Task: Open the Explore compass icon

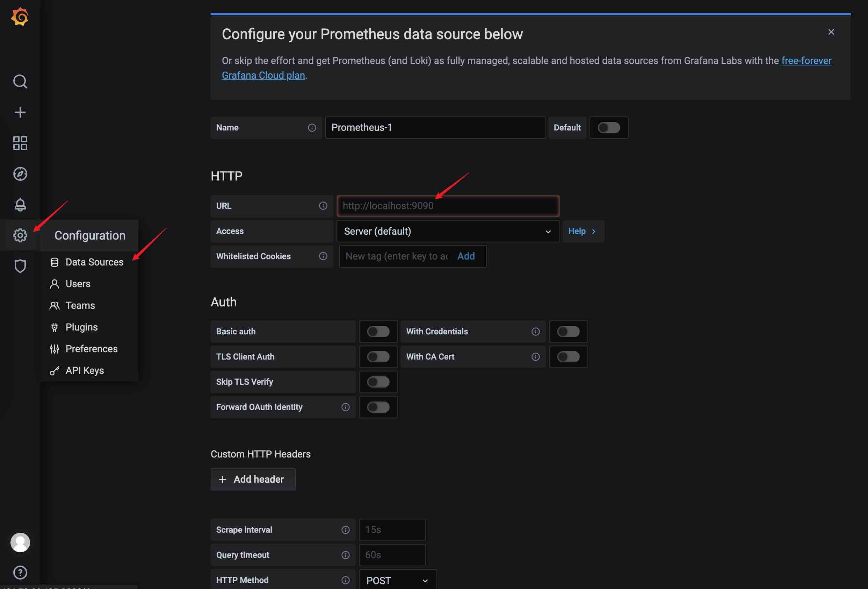Action: click(20, 174)
